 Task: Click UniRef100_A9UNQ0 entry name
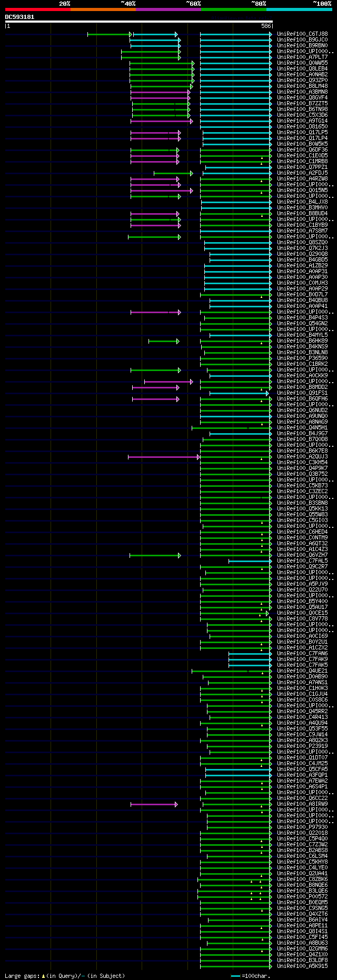click(x=302, y=416)
